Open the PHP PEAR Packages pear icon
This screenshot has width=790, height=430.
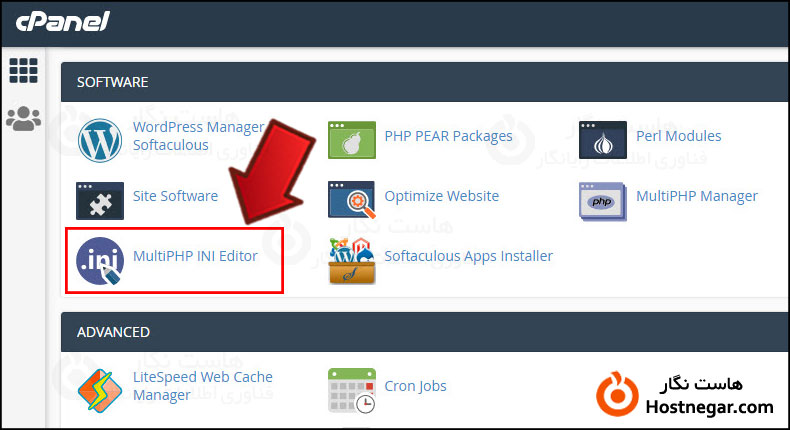(x=351, y=141)
